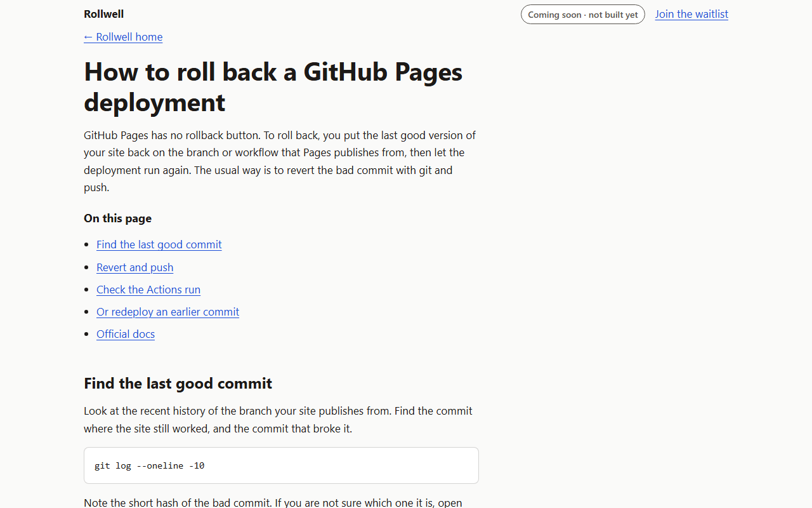Go to Revert and push section
Viewport: 812px width, 508px height.
(x=135, y=267)
